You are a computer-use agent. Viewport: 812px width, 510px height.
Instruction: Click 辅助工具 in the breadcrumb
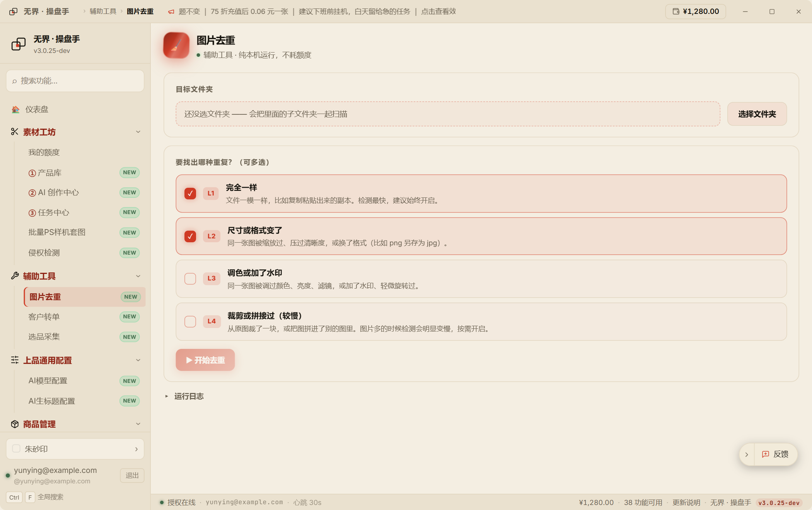coord(103,12)
